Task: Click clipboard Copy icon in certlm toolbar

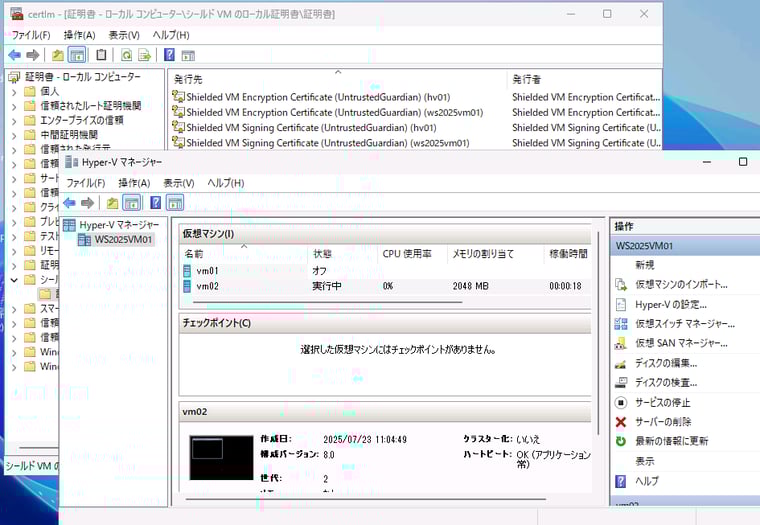Action: (101, 55)
